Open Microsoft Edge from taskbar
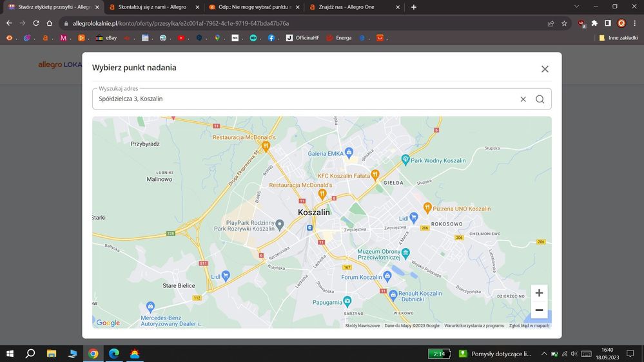The width and height of the screenshot is (644, 362). (x=113, y=354)
